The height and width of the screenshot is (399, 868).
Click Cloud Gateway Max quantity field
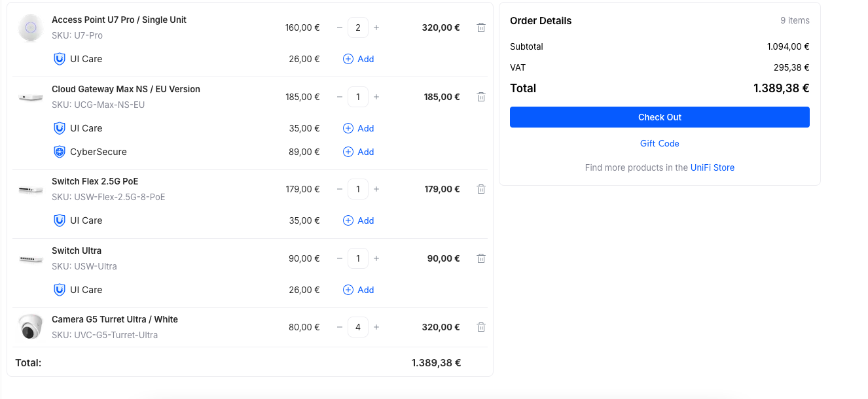click(x=358, y=97)
